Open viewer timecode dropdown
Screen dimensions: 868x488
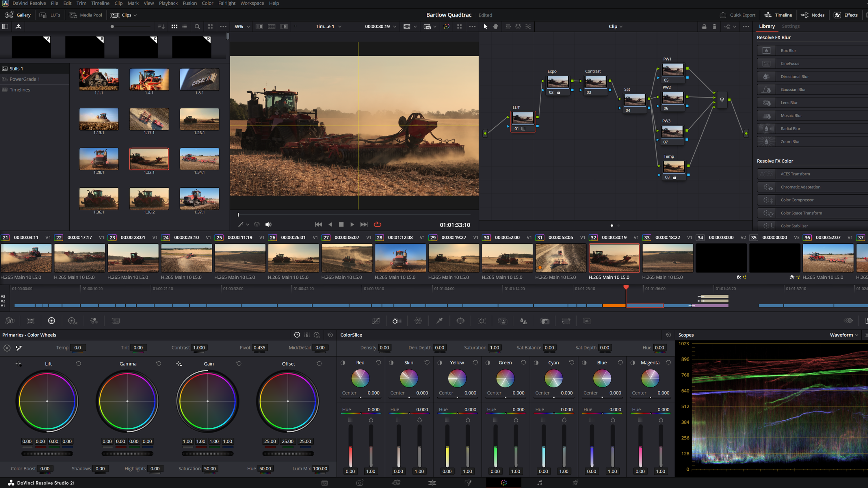click(x=381, y=26)
